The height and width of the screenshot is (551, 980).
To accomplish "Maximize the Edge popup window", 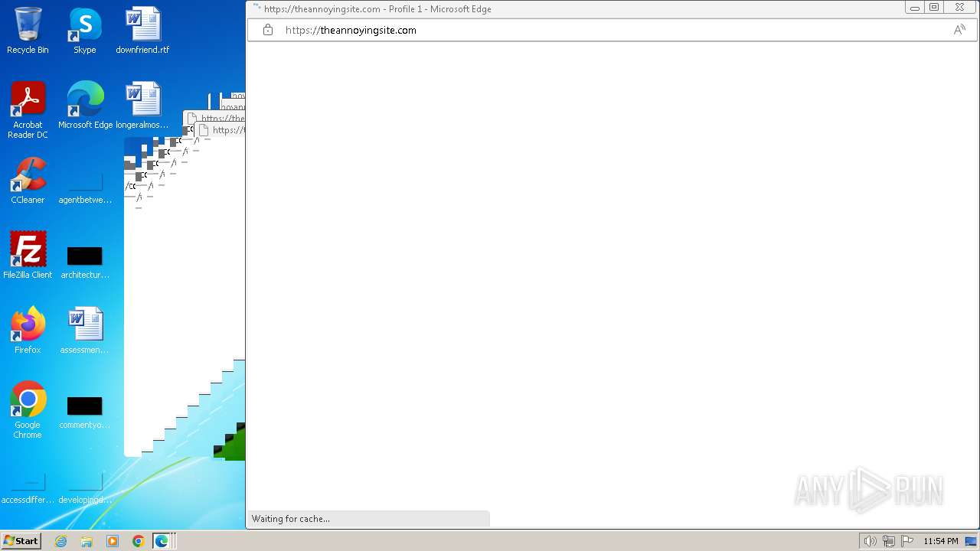I will point(934,8).
